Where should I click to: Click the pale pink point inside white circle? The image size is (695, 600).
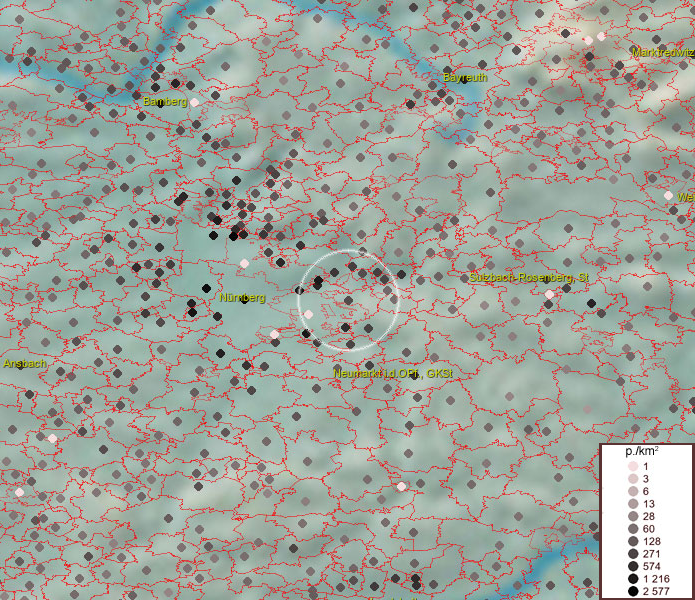(x=309, y=314)
